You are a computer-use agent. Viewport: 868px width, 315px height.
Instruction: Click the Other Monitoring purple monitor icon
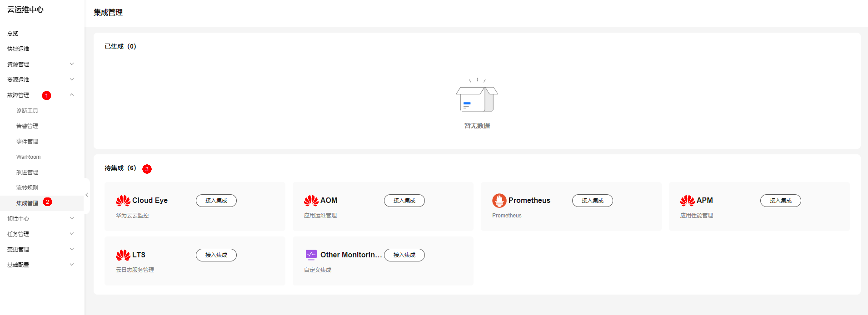[311, 255]
